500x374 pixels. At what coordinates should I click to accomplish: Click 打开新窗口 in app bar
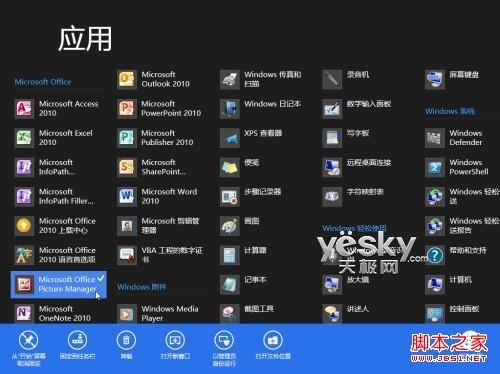(x=175, y=345)
